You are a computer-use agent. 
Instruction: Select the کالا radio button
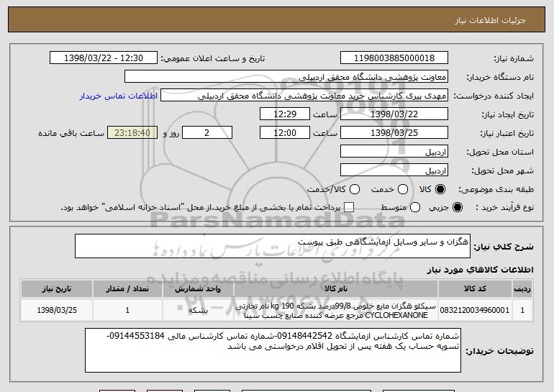[440, 189]
